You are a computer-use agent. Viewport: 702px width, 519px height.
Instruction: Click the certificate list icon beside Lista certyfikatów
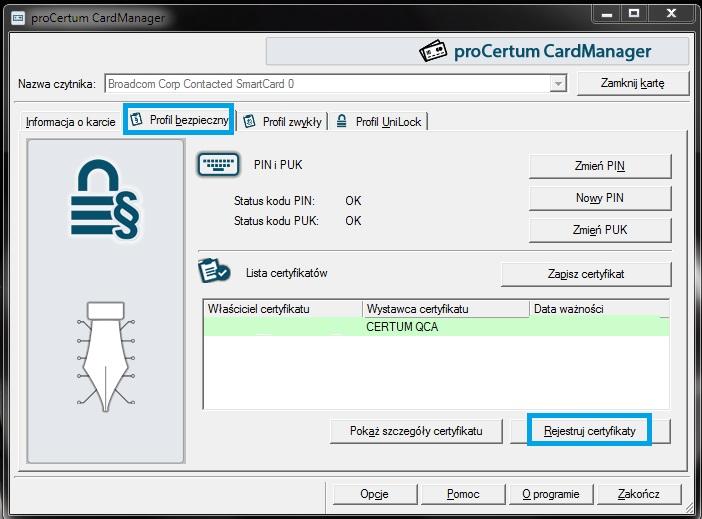click(x=214, y=270)
